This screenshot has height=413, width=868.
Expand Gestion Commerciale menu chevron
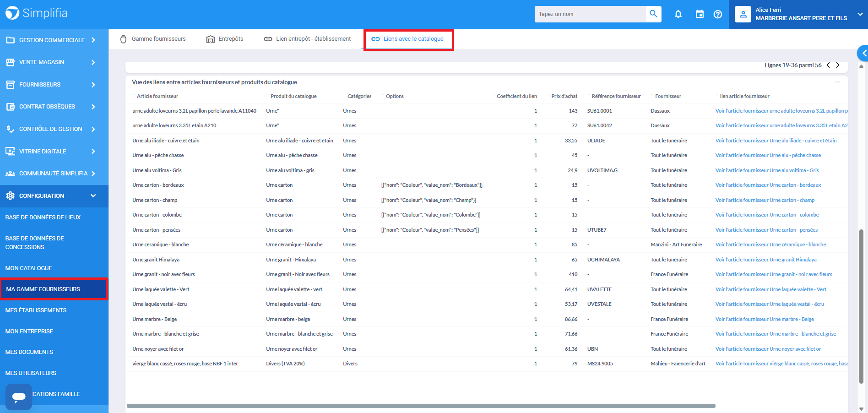[93, 40]
